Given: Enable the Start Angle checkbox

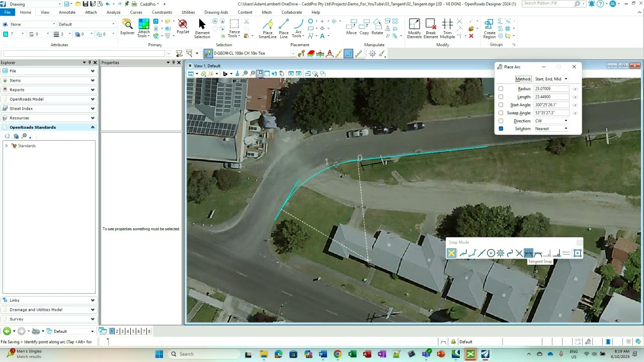Looking at the screenshot, I should (501, 105).
